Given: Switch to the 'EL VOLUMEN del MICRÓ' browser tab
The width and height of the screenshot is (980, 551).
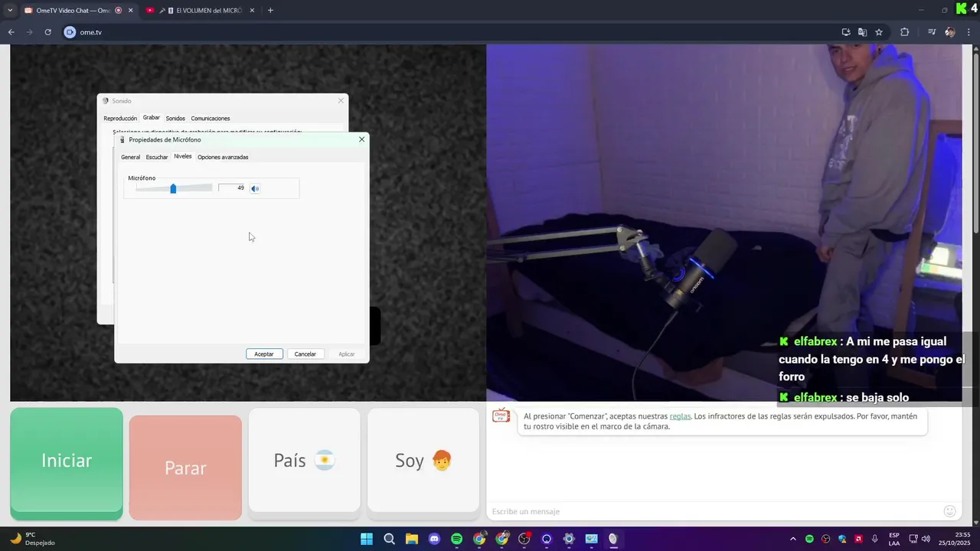Looking at the screenshot, I should (x=204, y=11).
